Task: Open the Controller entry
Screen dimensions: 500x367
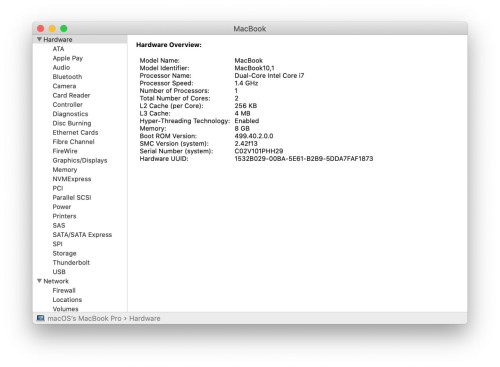Action: 68,105
